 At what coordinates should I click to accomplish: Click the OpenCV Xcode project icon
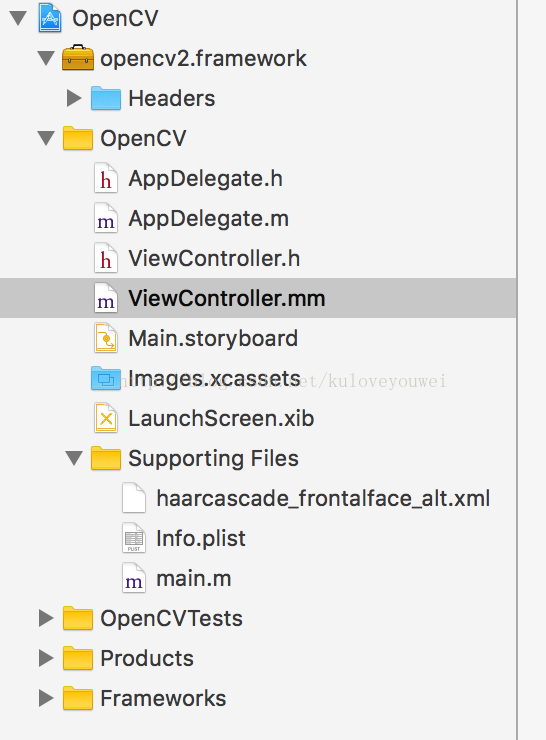(50, 18)
